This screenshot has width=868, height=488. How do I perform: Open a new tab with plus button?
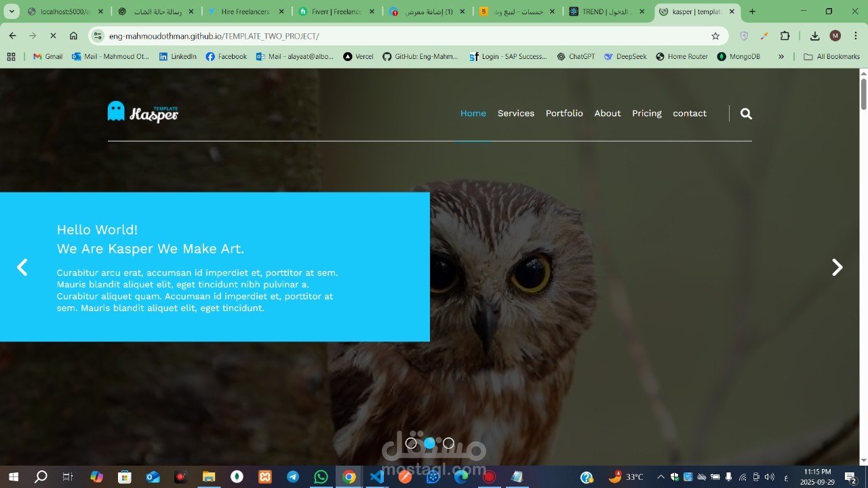(x=752, y=12)
